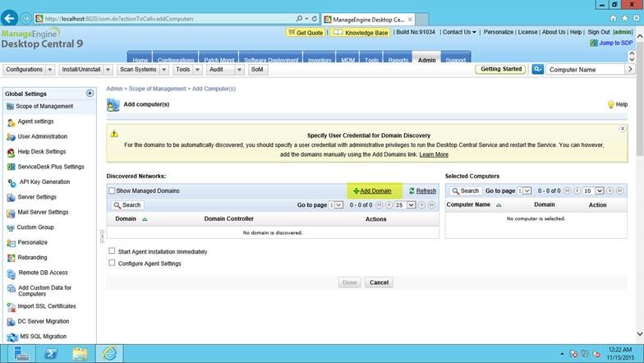Click the Cancel button
644x363 pixels.
tap(379, 283)
